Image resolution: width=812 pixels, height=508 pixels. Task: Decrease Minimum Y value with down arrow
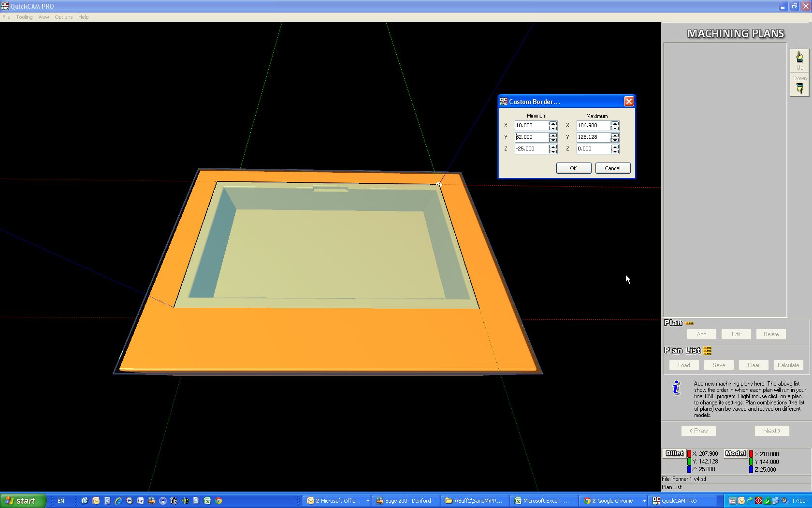click(553, 140)
